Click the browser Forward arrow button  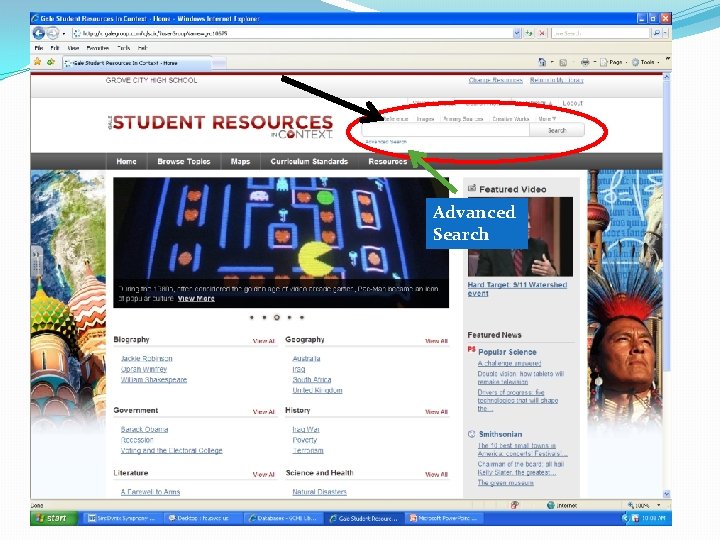53,33
